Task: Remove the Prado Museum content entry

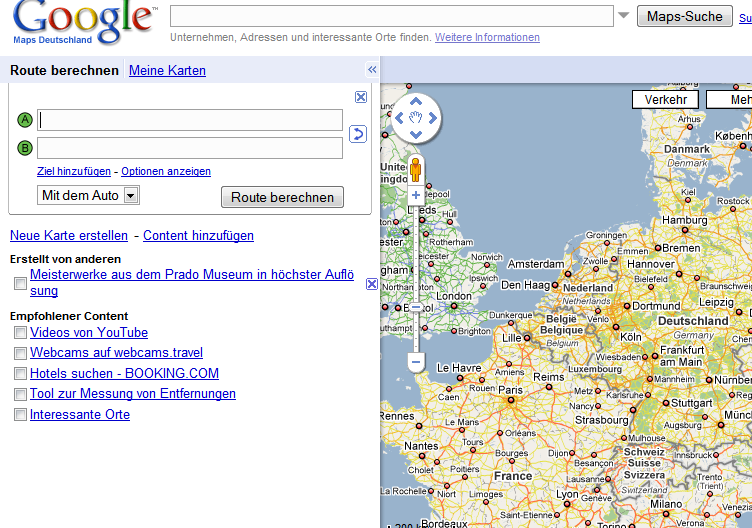Action: click(372, 284)
